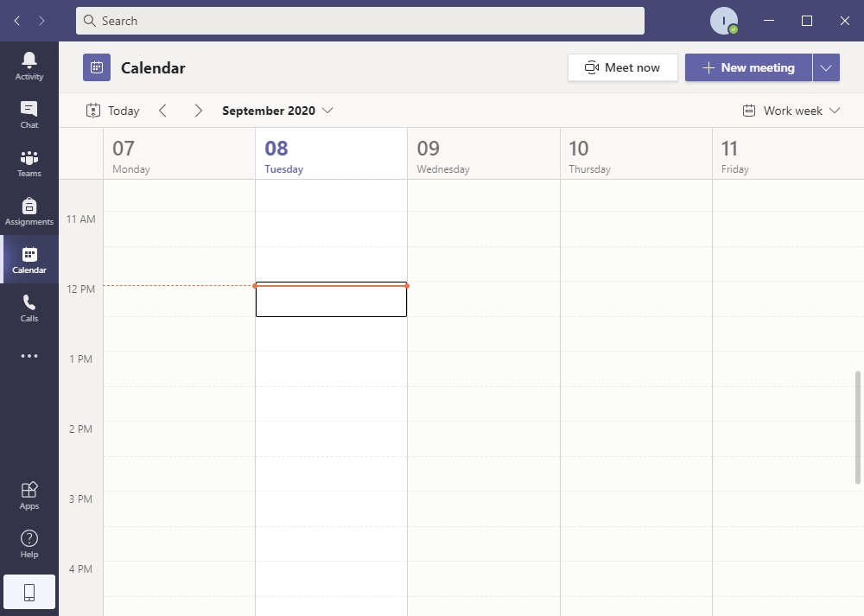
Task: Open the profile avatar menu
Action: 723,21
